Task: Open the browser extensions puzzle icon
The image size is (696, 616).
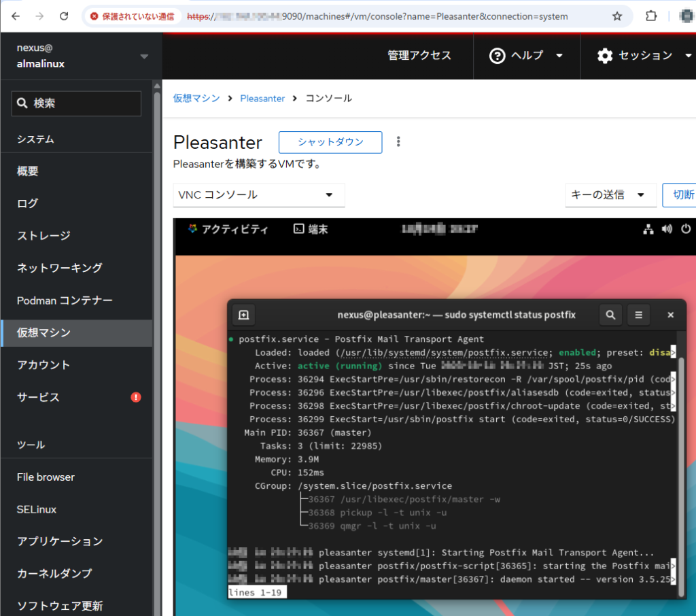Action: pyautogui.click(x=650, y=16)
